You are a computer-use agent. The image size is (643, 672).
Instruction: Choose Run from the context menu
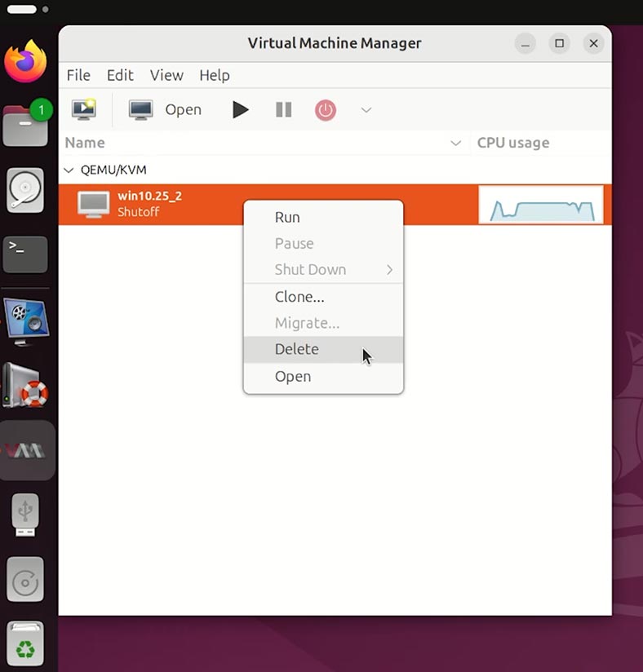(323, 217)
